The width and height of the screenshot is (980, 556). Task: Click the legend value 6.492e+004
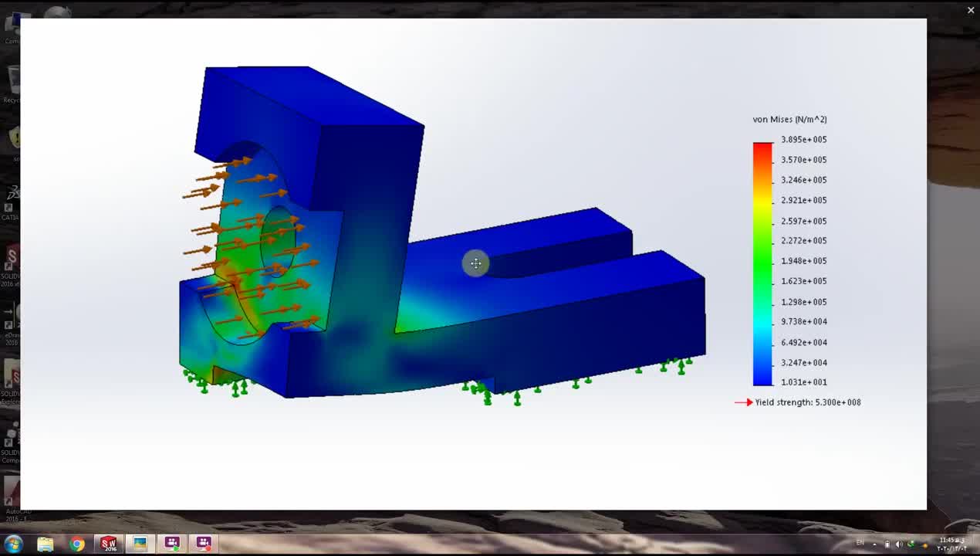[803, 342]
